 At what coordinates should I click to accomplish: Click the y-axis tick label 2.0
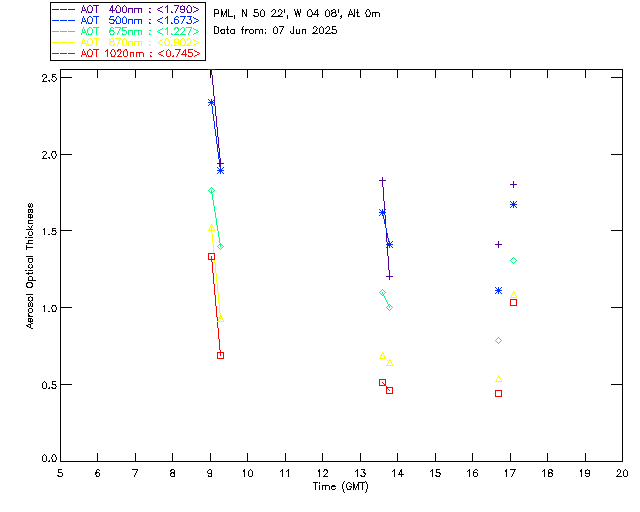click(49, 155)
